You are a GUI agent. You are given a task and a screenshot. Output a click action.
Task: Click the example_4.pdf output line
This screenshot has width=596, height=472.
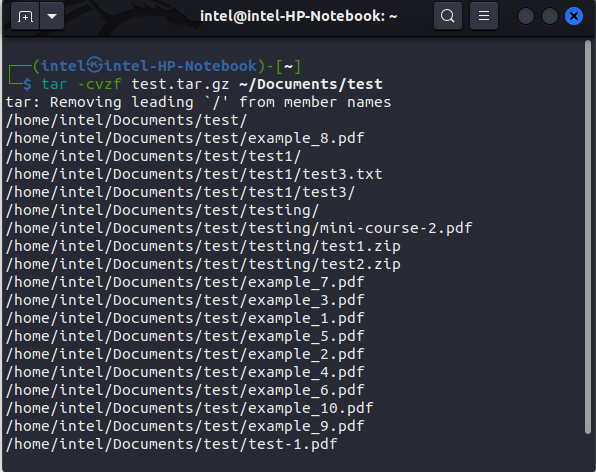point(185,372)
